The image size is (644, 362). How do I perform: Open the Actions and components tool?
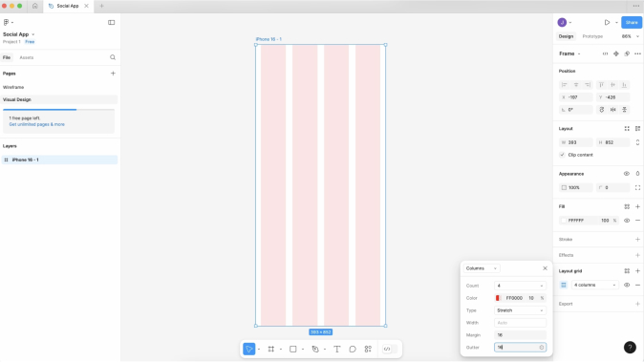pos(368,349)
